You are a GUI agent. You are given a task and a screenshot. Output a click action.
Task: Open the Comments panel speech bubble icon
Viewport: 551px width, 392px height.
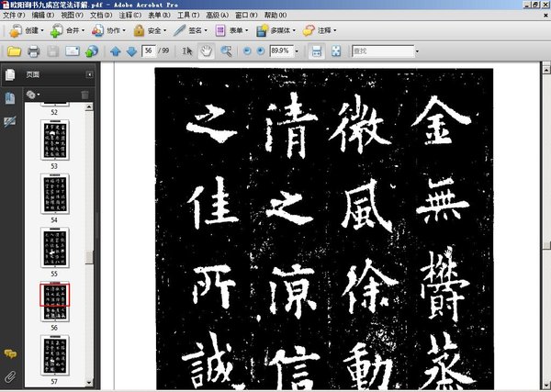10,354
